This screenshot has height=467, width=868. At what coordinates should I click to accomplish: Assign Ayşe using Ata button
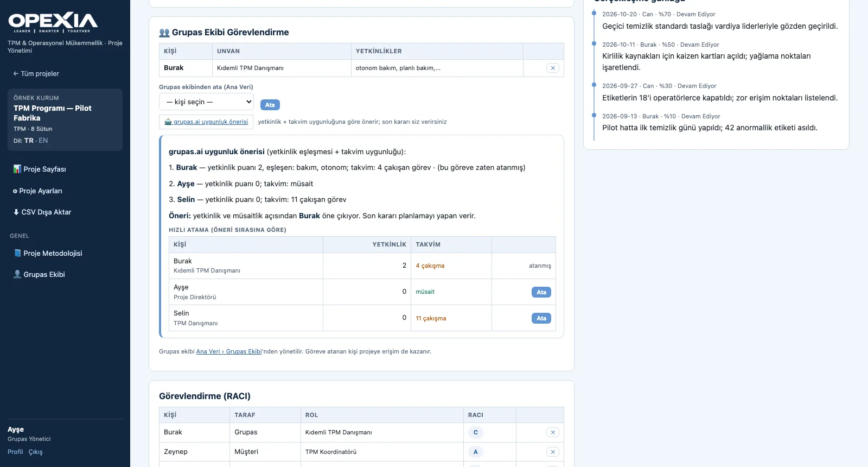[x=541, y=292]
